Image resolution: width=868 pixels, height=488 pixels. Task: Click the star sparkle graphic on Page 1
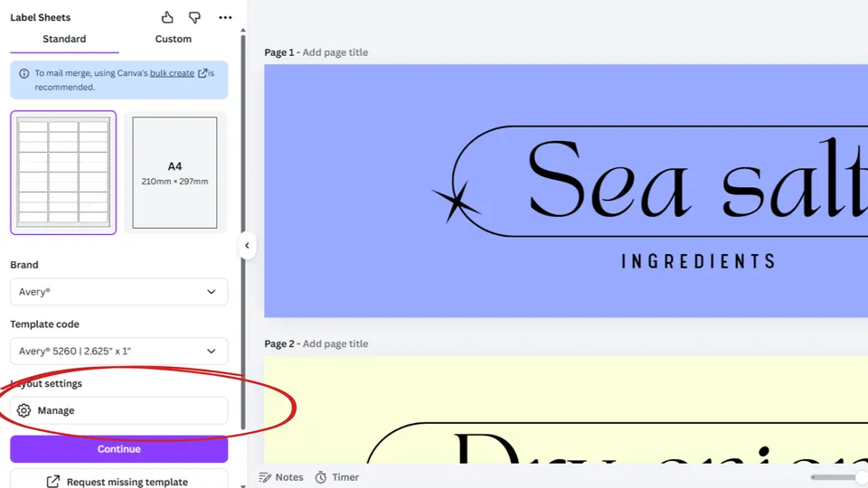click(x=456, y=202)
